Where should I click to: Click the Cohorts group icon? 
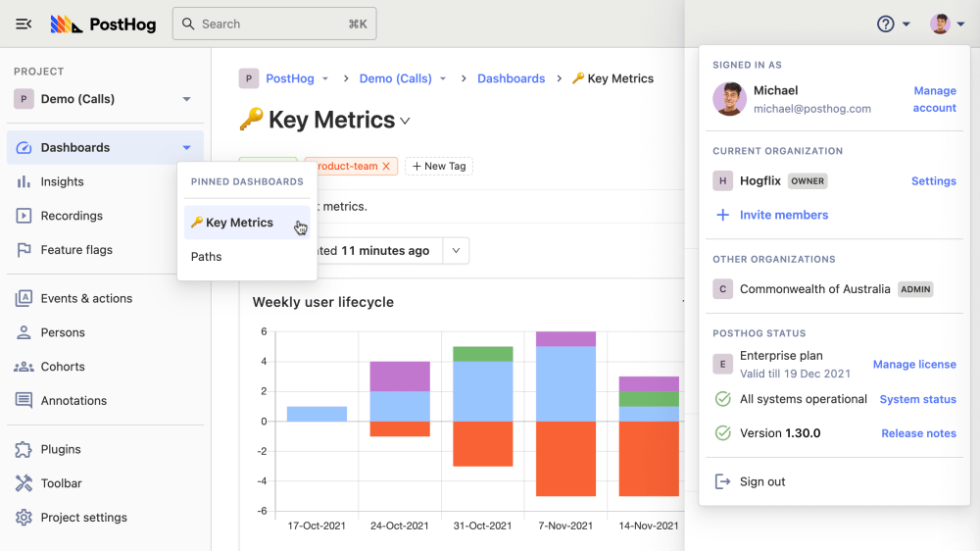click(x=24, y=367)
